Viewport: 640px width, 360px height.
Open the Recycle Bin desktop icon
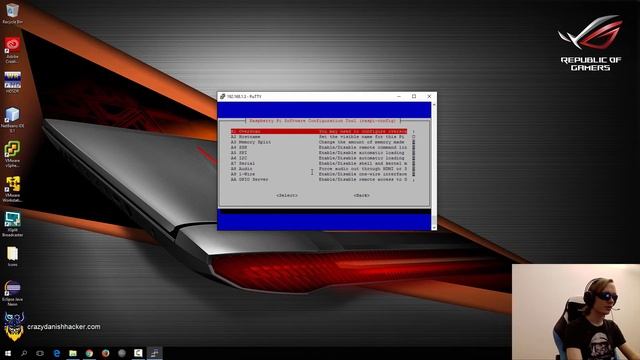12,13
